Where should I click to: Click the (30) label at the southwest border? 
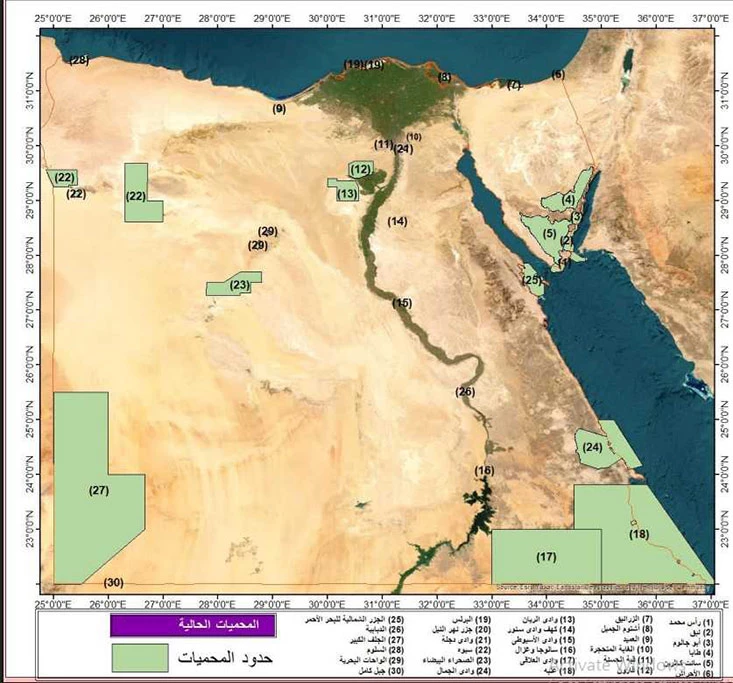[x=113, y=582]
